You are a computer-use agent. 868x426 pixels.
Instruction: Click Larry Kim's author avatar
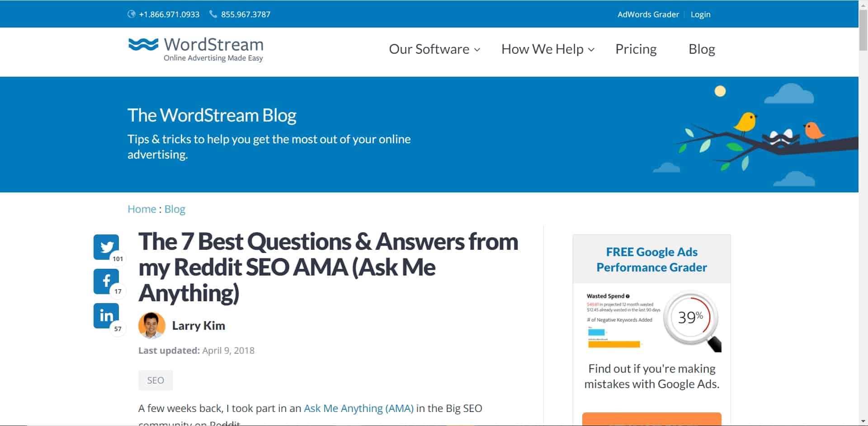pyautogui.click(x=151, y=325)
